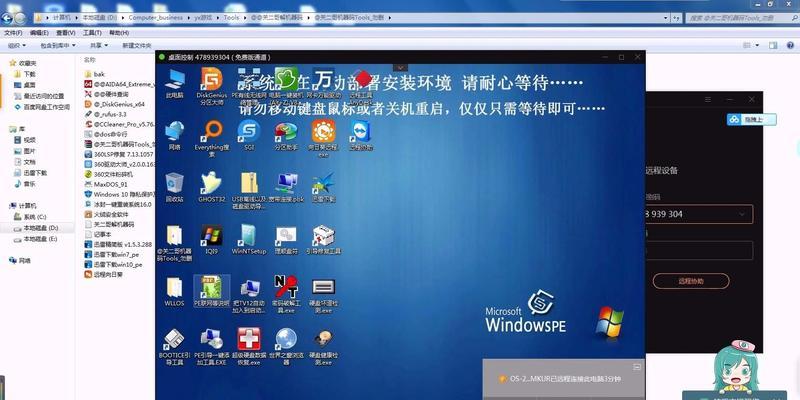Click the Explorer address bar path
800x400 pixels.
[x=352, y=17]
